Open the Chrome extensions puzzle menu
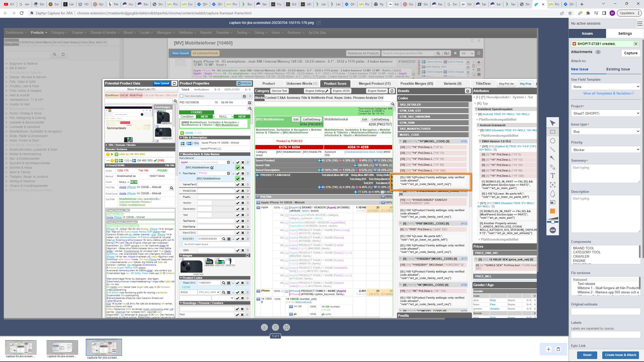Screen dimensions: 644x362 pos(588,13)
